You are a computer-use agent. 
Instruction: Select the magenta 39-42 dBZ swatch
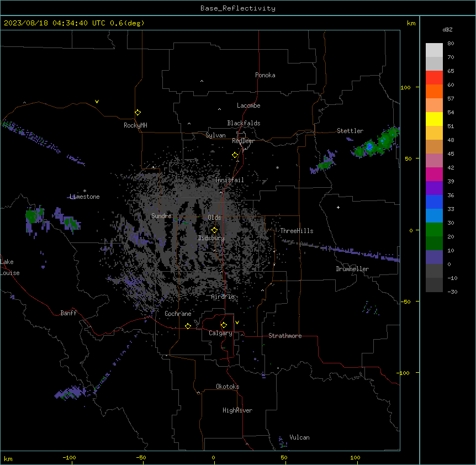click(434, 174)
